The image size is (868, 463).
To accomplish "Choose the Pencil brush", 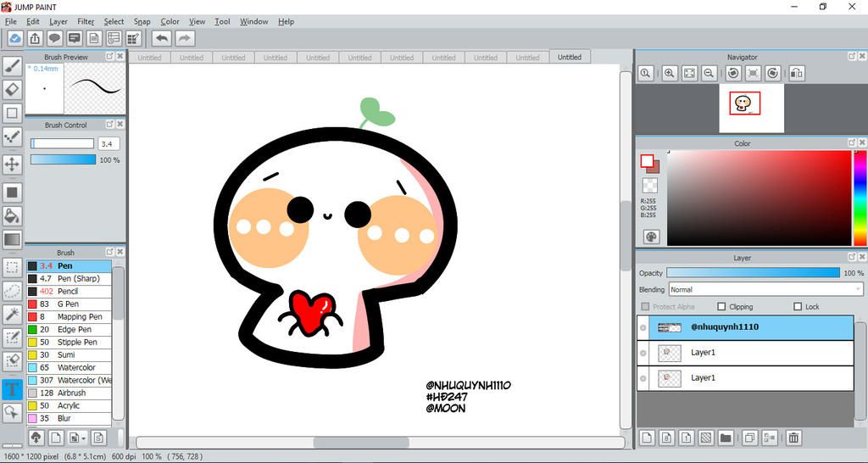I will [x=70, y=292].
